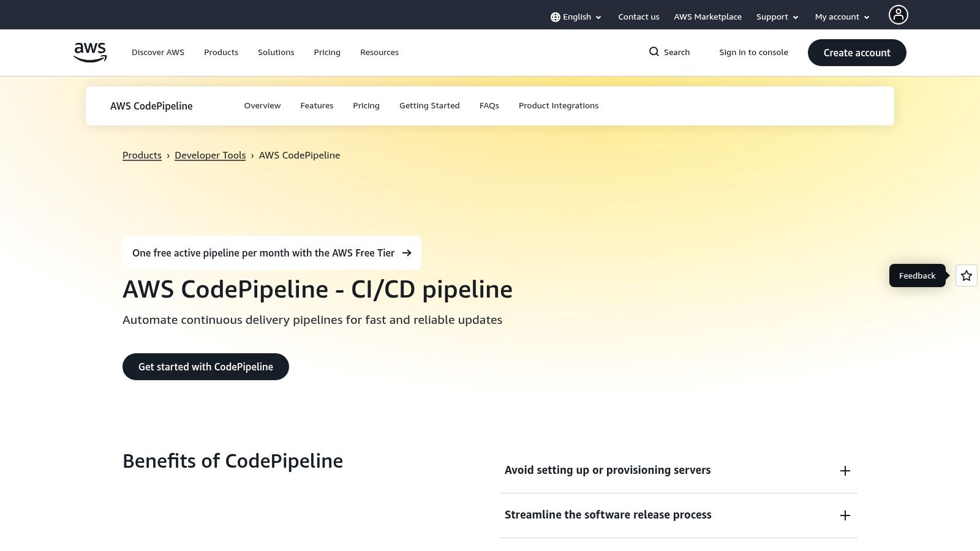This screenshot has width=980, height=551.
Task: Follow the Products breadcrumb link
Action: pos(142,156)
